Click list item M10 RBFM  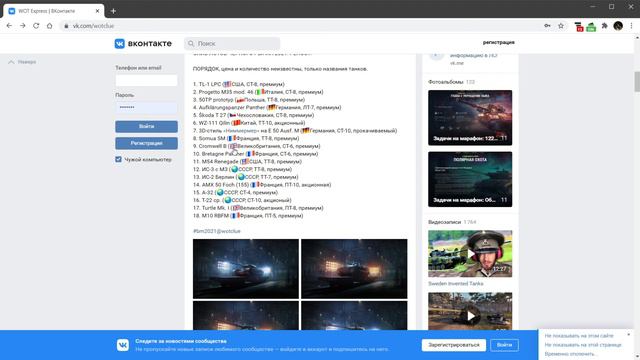(x=248, y=216)
